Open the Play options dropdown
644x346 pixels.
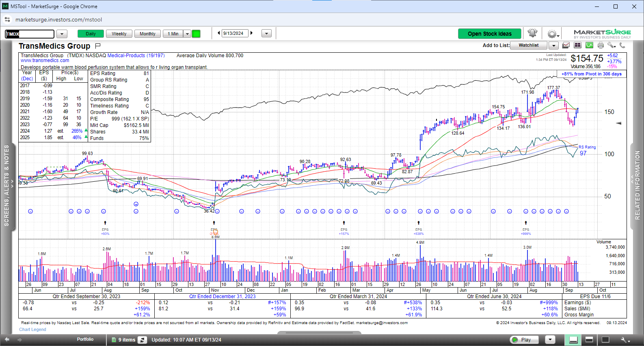(x=550, y=340)
